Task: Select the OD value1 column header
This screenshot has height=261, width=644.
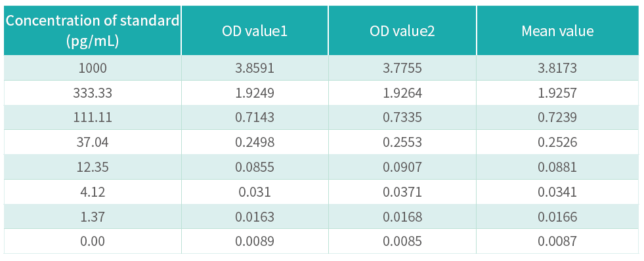Action: pos(255,31)
